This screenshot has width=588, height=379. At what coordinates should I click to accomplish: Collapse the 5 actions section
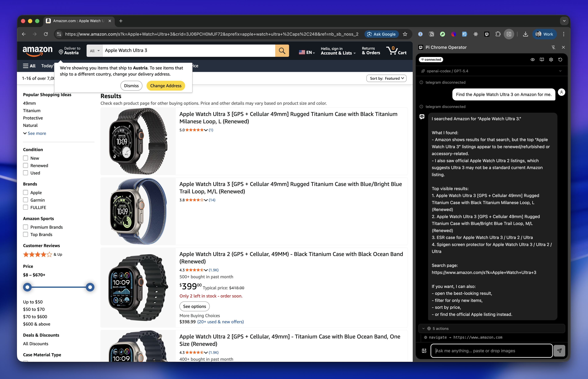pyautogui.click(x=492, y=328)
